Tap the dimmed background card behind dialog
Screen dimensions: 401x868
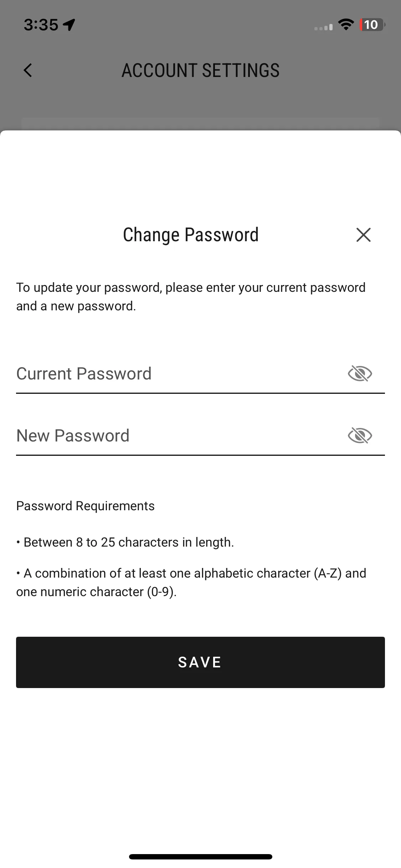point(200,124)
